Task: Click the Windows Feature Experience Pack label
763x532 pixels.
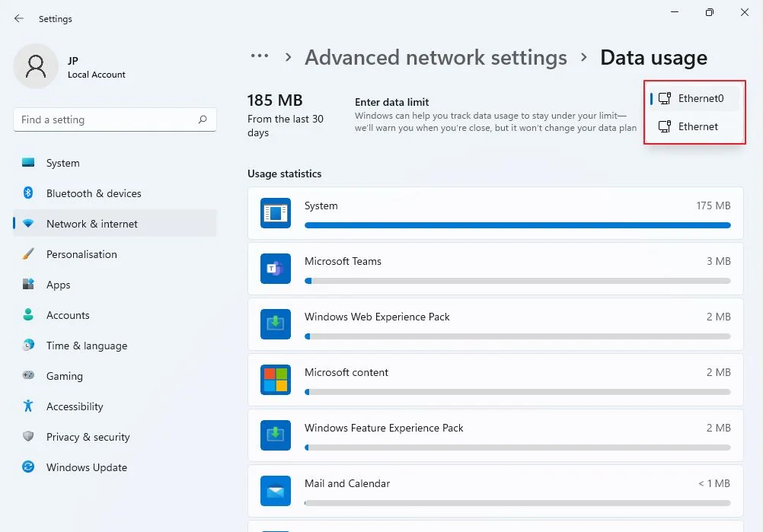Action: pyautogui.click(x=384, y=428)
